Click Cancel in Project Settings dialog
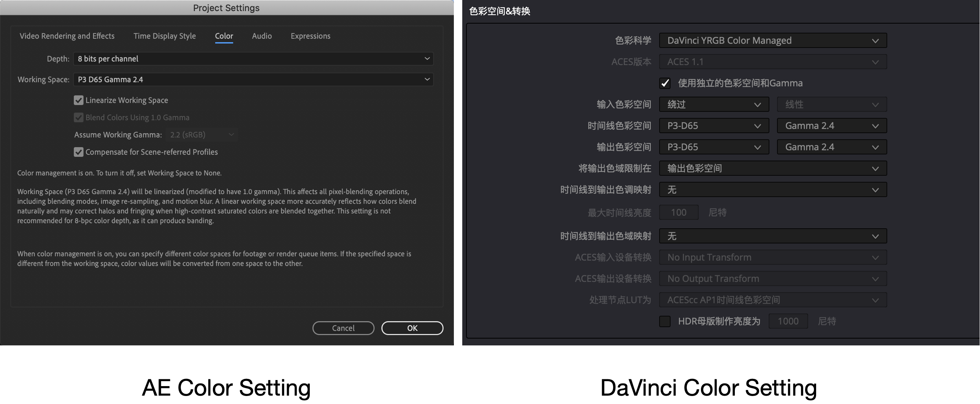Screen dimensions: 980x404 (x=343, y=328)
